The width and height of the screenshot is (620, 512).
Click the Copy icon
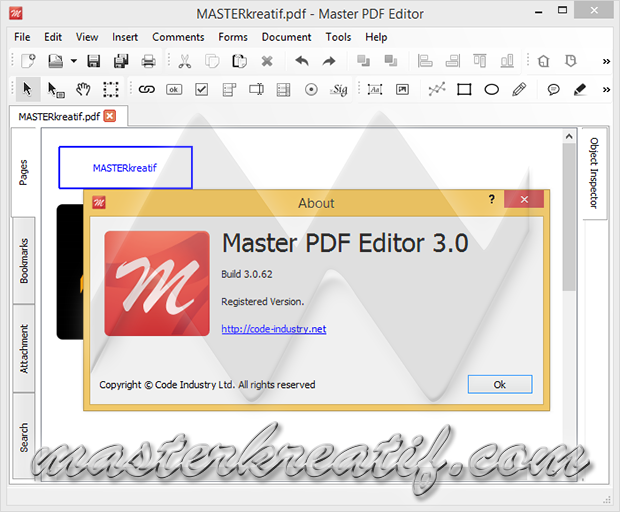pyautogui.click(x=212, y=61)
